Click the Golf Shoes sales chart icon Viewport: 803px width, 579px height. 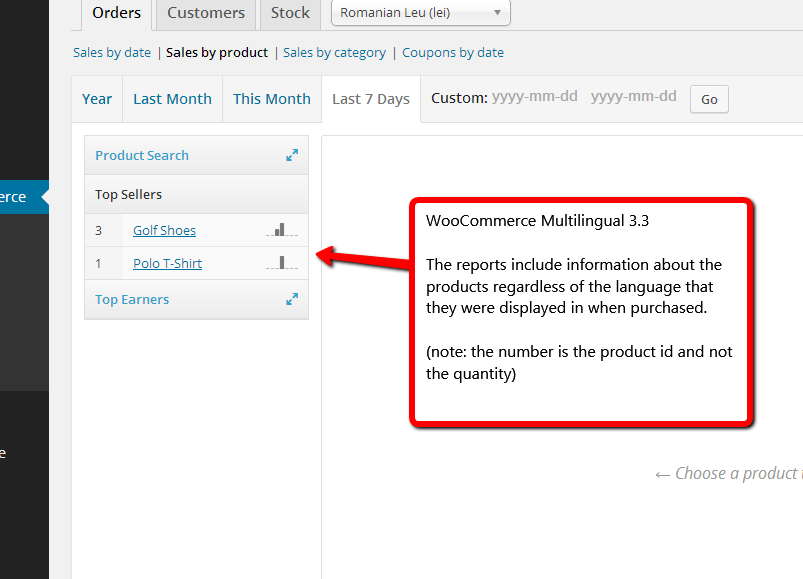[282, 230]
